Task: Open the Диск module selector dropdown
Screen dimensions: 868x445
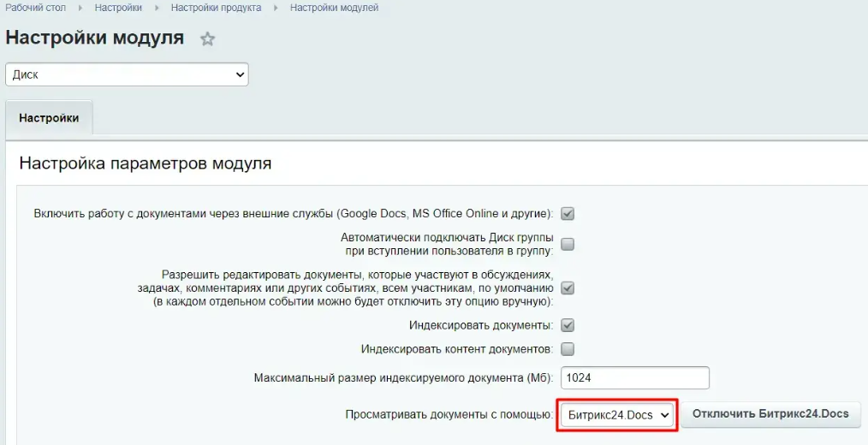Action: [x=127, y=74]
